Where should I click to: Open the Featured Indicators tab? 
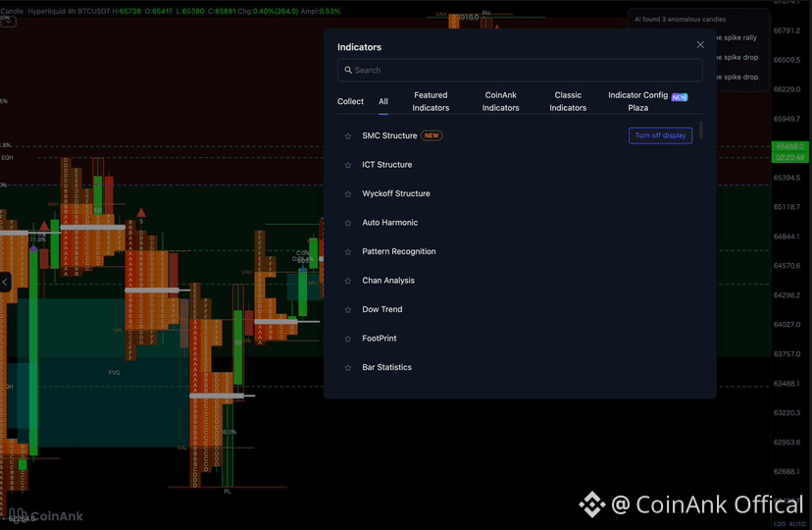(431, 101)
